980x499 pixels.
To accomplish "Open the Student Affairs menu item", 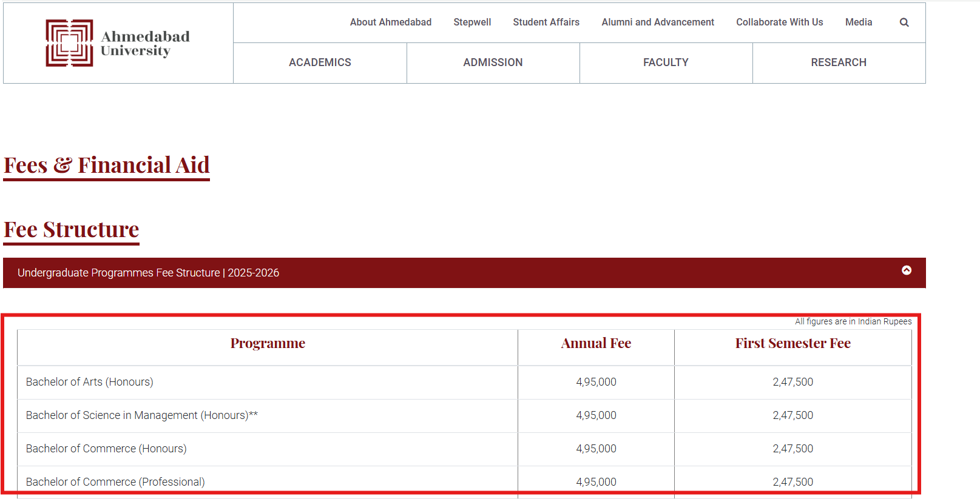I will click(546, 22).
